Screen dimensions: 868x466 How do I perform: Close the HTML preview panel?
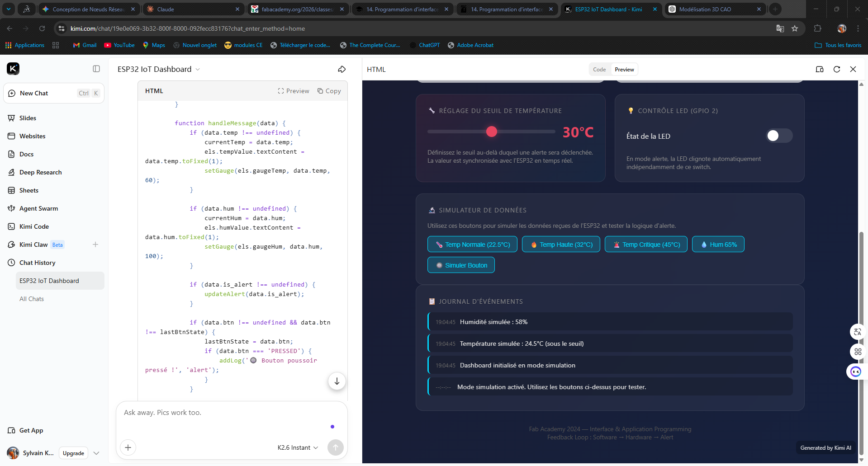[853, 69]
